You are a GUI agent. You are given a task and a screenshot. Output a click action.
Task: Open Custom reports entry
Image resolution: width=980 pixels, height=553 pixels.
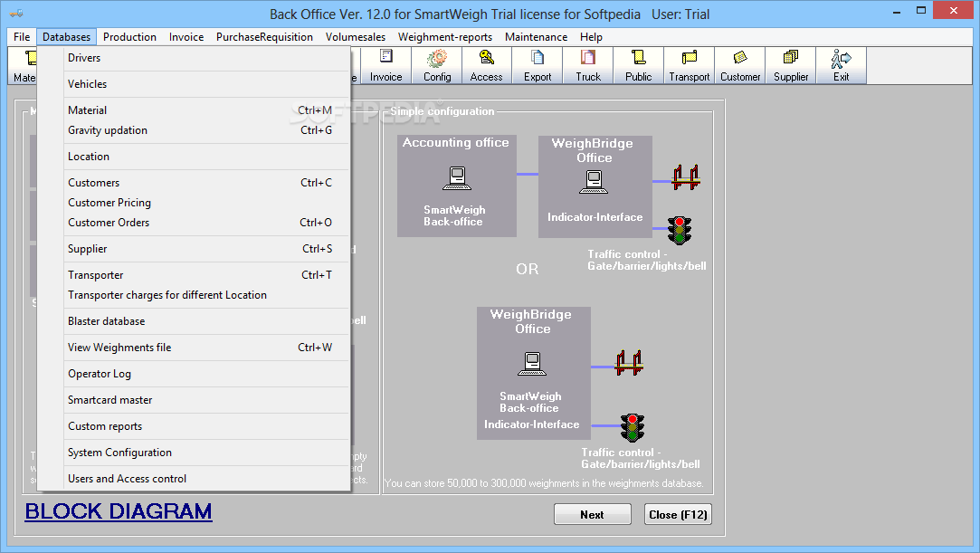click(194, 426)
